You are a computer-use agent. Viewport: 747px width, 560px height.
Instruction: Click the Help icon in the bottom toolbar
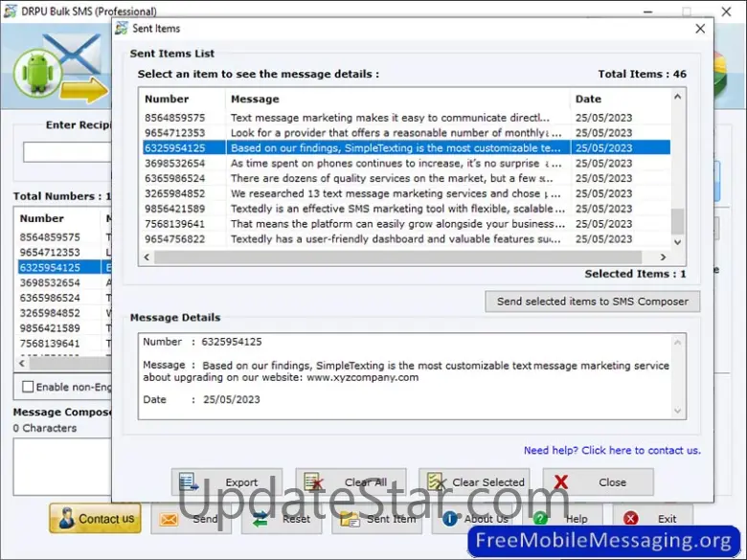coord(541,519)
